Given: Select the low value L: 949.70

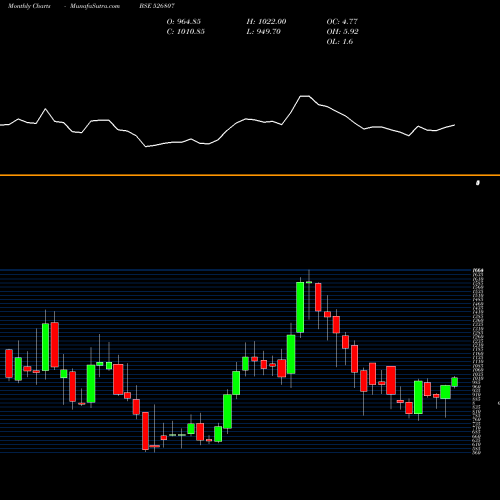Looking at the screenshot, I should [264, 32].
